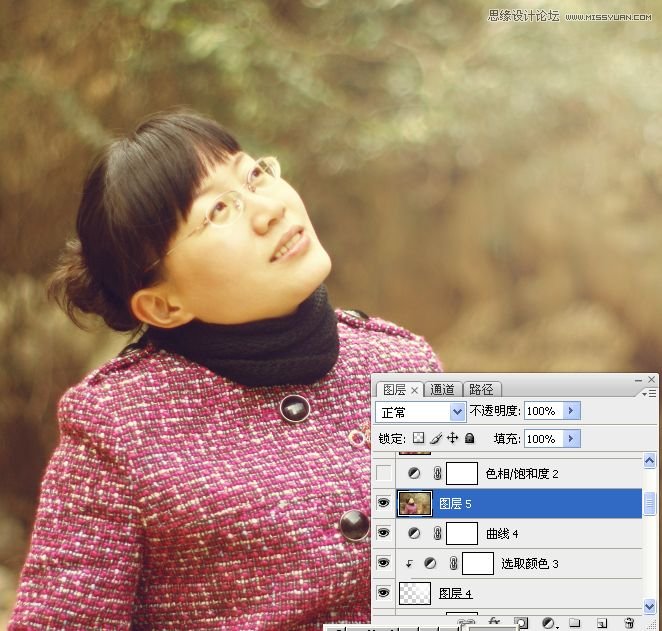Click adjustment icon of 选取颜色 3 layer

(430, 563)
